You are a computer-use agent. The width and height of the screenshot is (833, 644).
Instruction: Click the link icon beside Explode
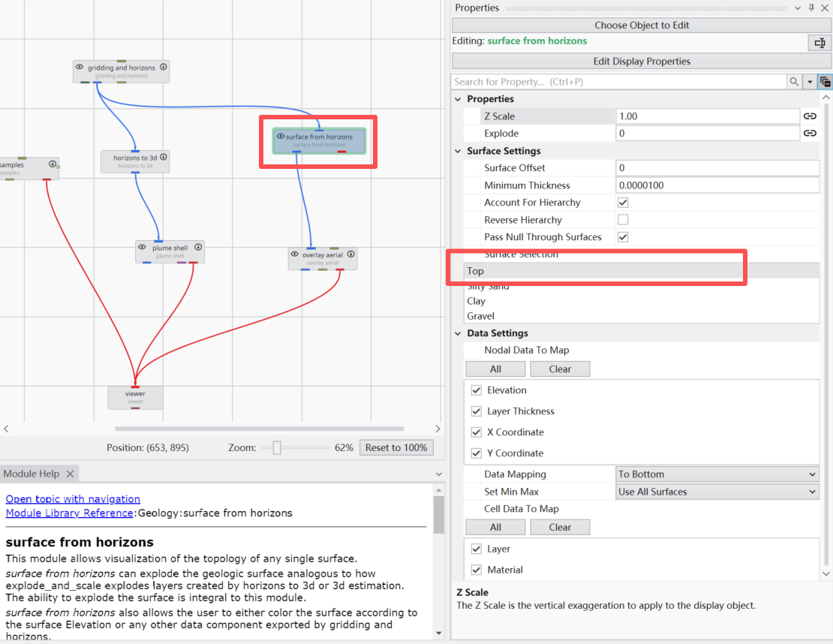[x=810, y=134]
